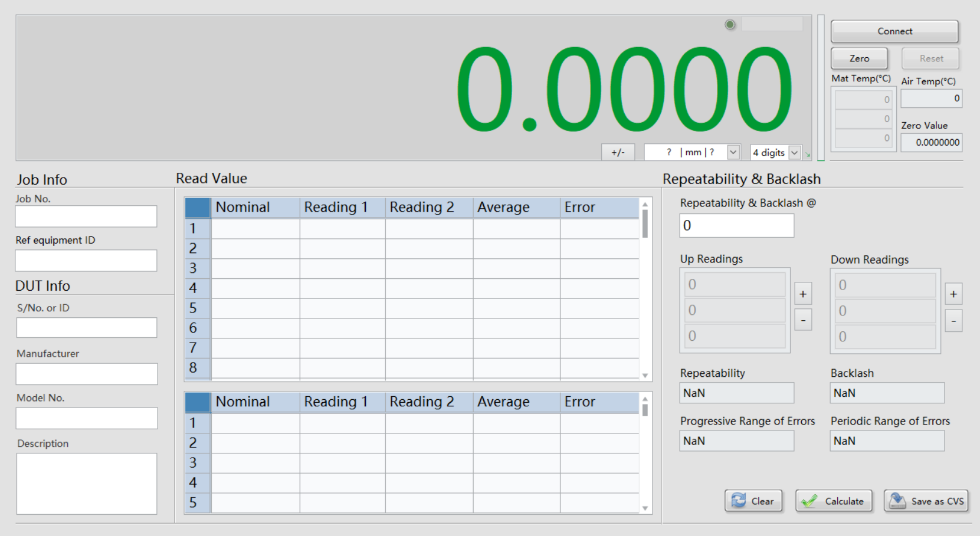Click the Clear button with refresh icon
This screenshot has width=980, height=536.
753,501
